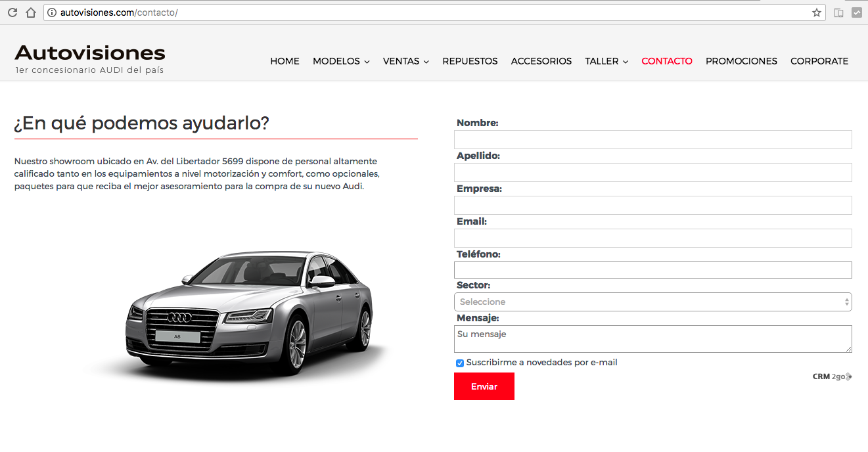
Task: Click the showroom description paragraph
Action: click(197, 173)
